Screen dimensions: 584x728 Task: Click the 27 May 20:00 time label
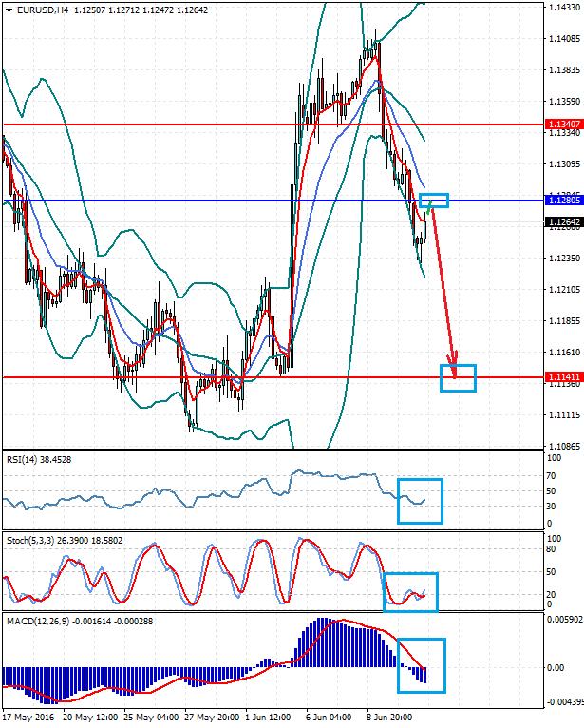coord(211,716)
